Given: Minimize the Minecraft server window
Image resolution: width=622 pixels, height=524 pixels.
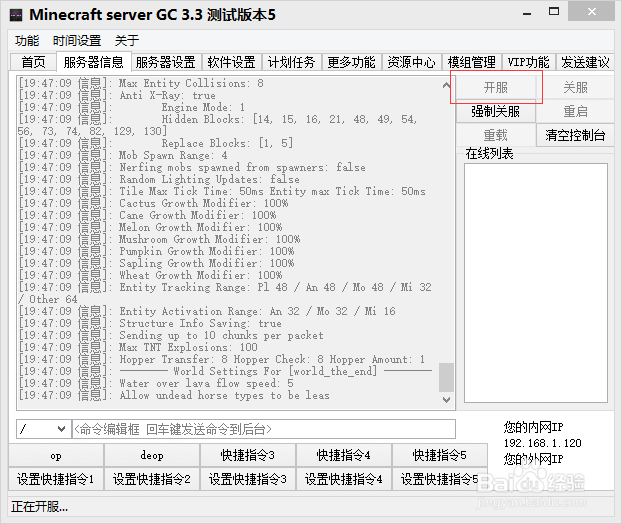Looking at the screenshot, I should coord(527,13).
